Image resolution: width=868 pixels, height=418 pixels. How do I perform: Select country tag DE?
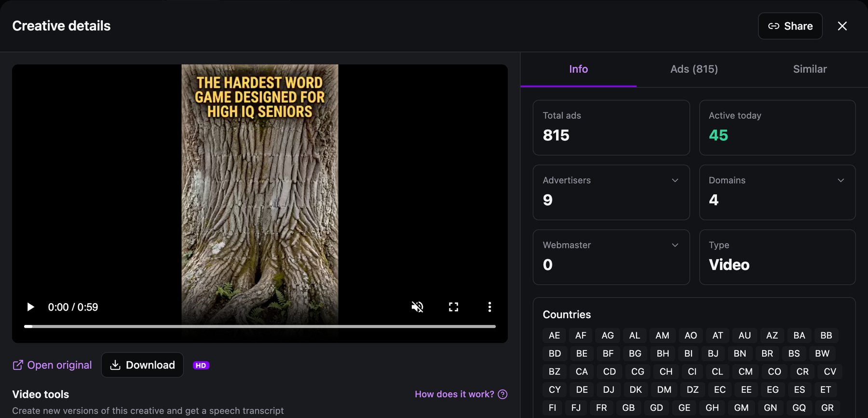(x=582, y=390)
